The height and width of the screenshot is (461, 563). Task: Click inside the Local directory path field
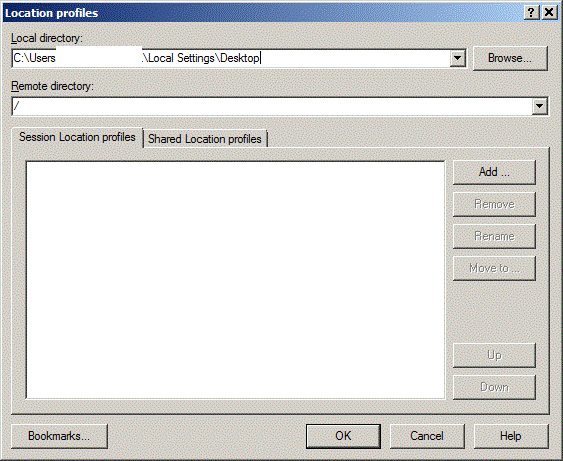231,58
